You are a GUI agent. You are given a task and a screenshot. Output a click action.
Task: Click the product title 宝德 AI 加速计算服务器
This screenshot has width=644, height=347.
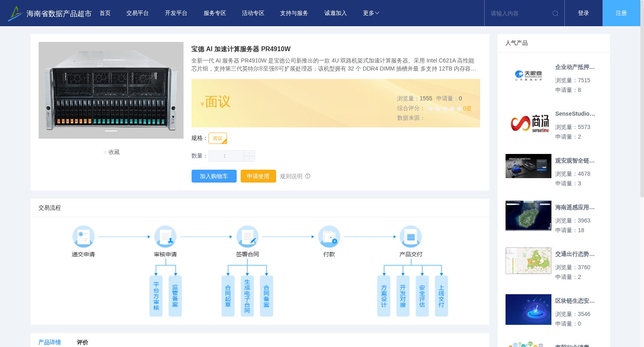tap(241, 49)
